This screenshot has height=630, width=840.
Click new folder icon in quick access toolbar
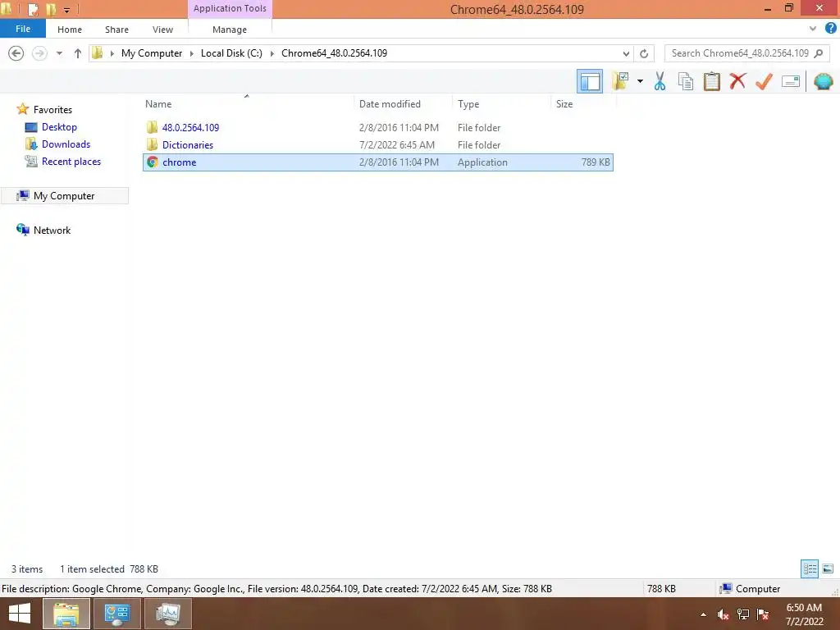(x=51, y=9)
